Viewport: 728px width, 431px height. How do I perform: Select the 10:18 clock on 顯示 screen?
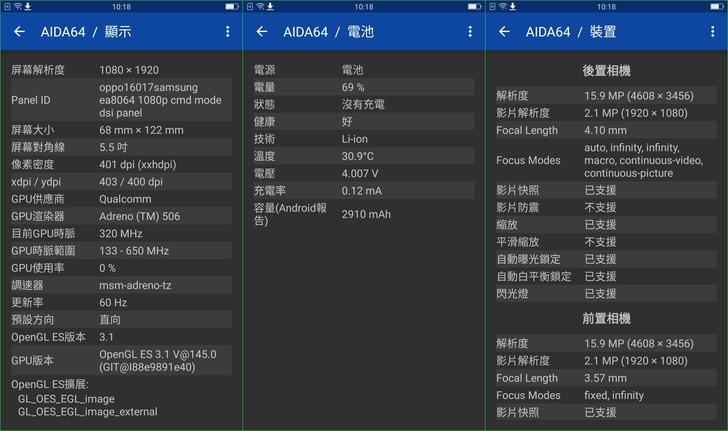click(121, 7)
